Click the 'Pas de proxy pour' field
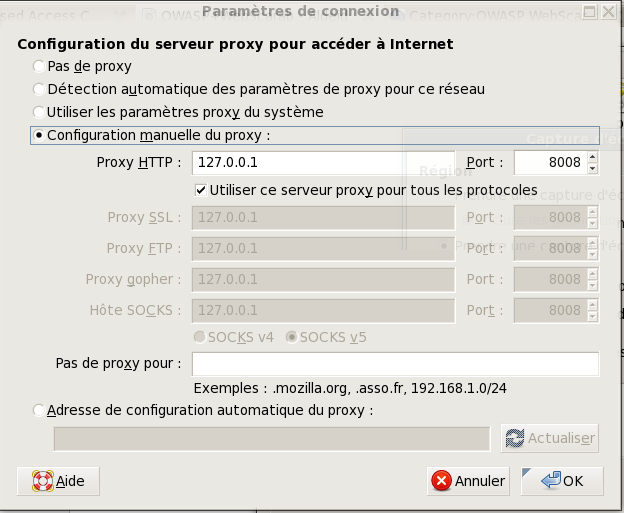The image size is (624, 513). 395,363
